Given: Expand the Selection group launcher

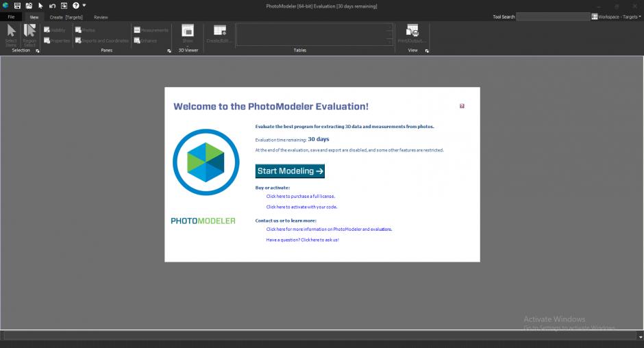Looking at the screenshot, I should coord(38,51).
